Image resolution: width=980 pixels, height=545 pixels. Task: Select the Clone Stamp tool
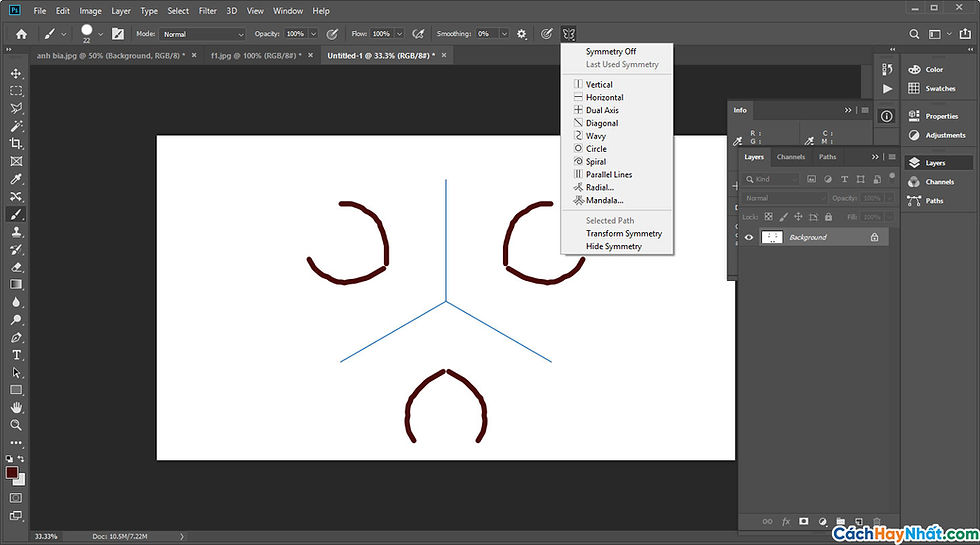16,232
